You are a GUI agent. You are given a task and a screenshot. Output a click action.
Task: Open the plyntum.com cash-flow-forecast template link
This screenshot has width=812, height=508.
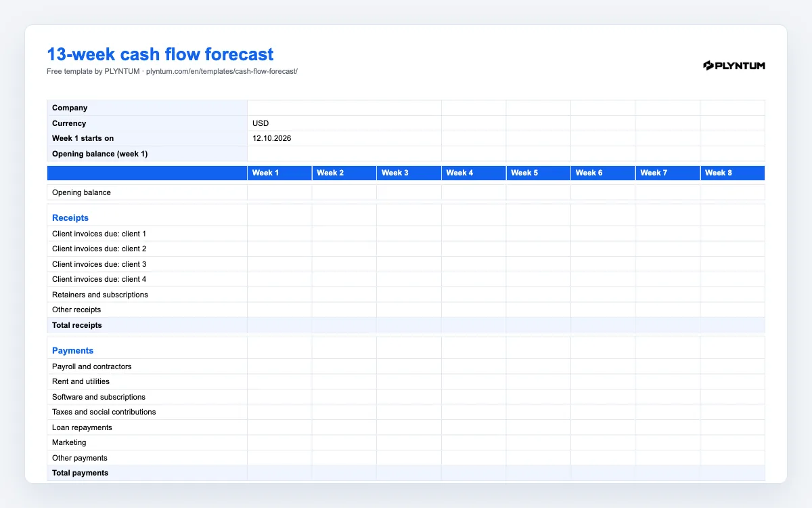pos(222,71)
